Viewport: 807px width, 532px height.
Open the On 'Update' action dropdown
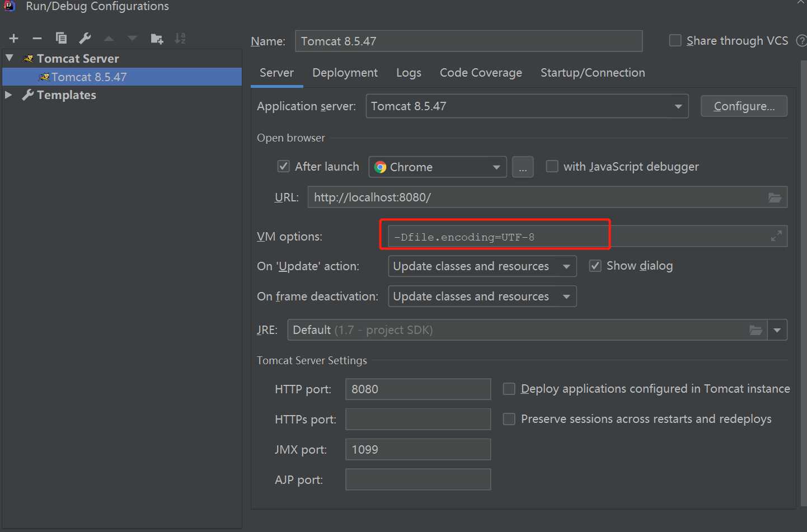pos(482,266)
